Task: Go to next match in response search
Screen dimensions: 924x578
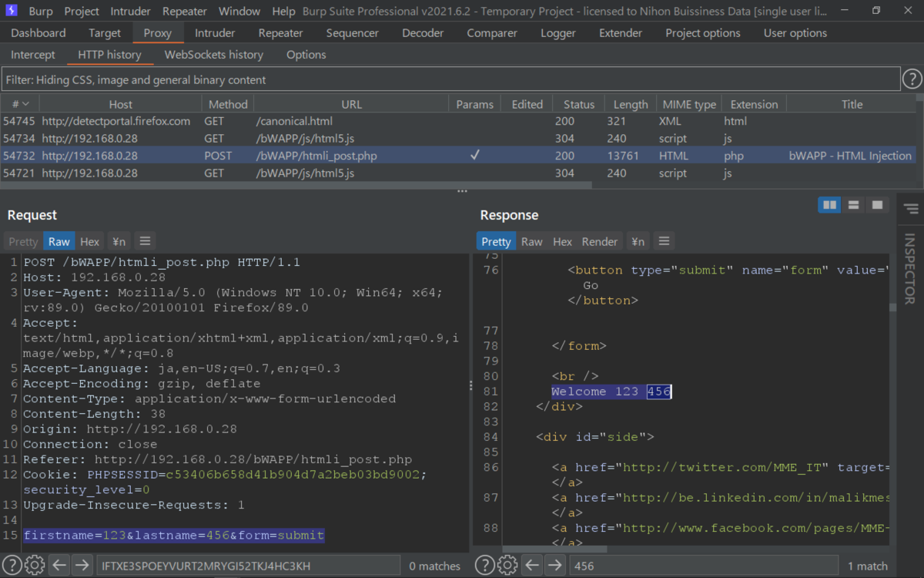Action: tap(554, 566)
